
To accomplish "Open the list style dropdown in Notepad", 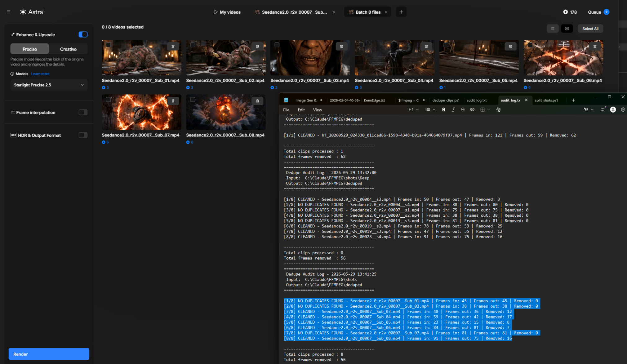I will (x=430, y=109).
